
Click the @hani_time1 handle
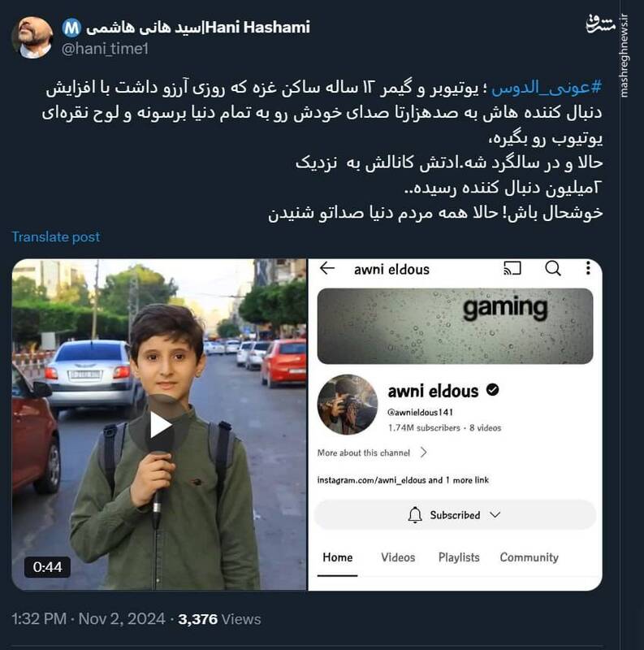click(x=105, y=49)
